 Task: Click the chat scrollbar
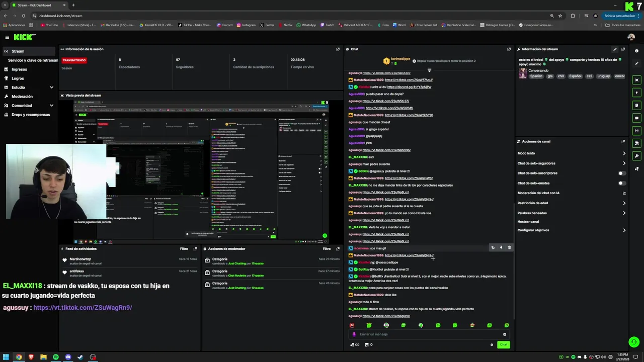[514, 261]
